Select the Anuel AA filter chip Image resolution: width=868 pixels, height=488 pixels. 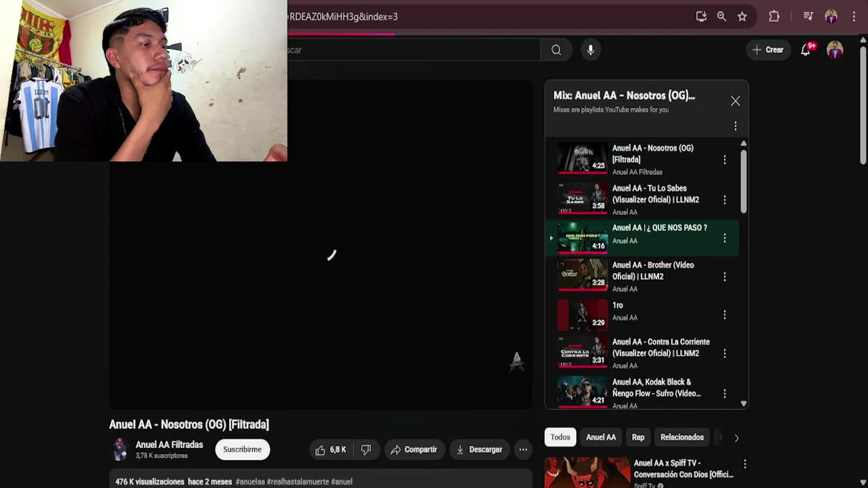pyautogui.click(x=601, y=437)
